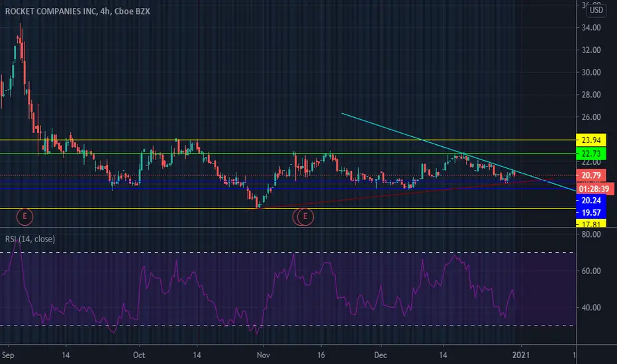Click the blue 19.57 price label

click(591, 212)
